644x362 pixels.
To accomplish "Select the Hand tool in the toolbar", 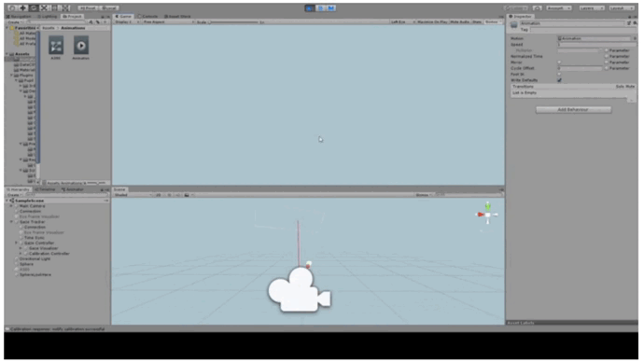I will coord(13,7).
